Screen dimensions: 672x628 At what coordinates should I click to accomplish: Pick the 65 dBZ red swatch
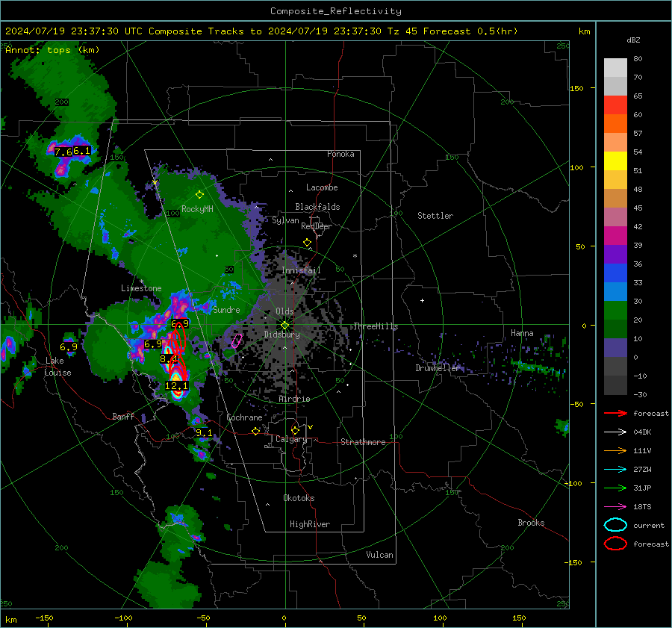pos(615,105)
